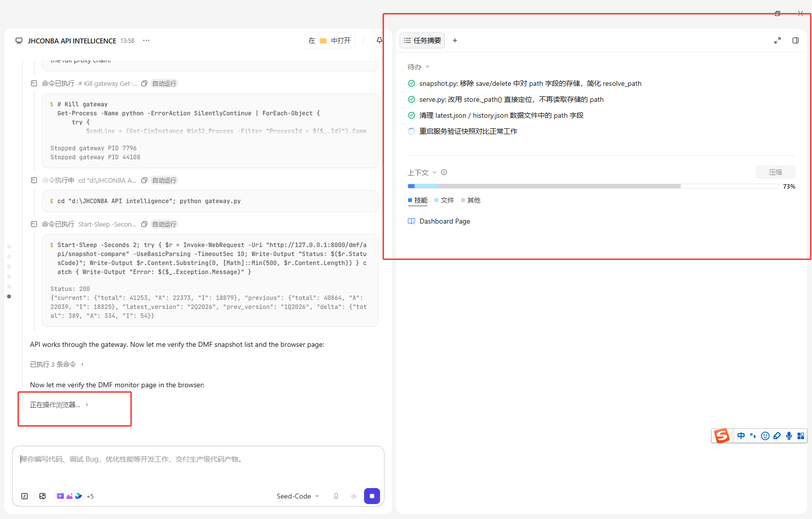Viewport: 812px width, 519px height.
Task: Copy the Kill gateway command
Action: click(144, 83)
